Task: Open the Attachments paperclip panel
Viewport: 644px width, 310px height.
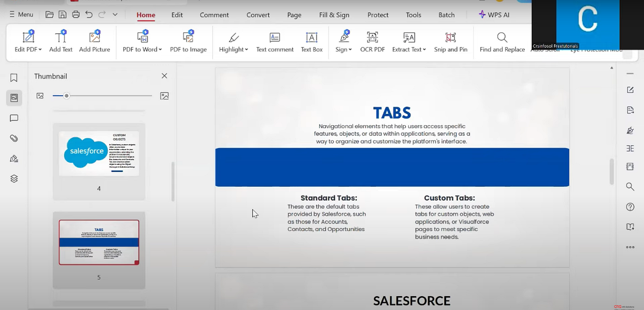Action: click(14, 138)
